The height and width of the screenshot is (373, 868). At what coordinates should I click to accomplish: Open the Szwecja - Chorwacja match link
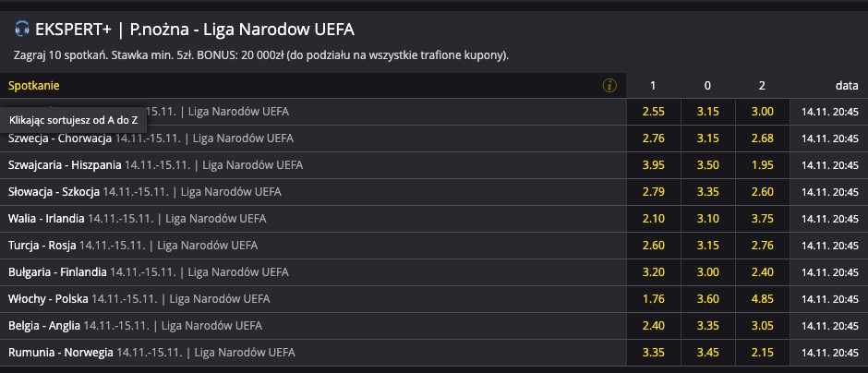(x=60, y=138)
